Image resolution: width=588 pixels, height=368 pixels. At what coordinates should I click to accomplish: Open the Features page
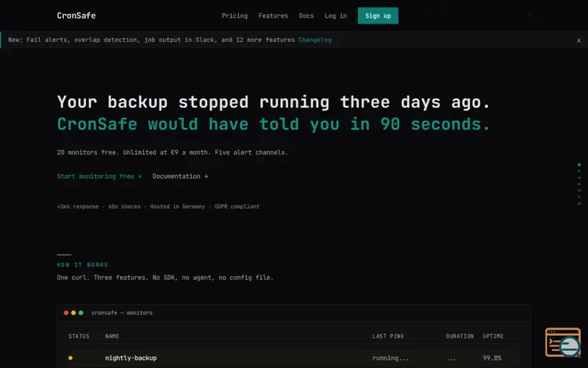[x=273, y=15]
